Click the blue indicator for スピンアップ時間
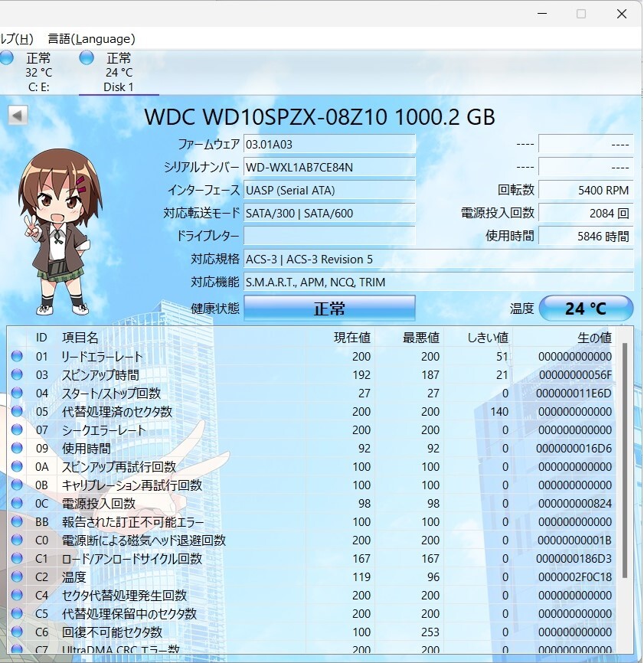Viewport: 644px width, 663px height. pos(18,374)
